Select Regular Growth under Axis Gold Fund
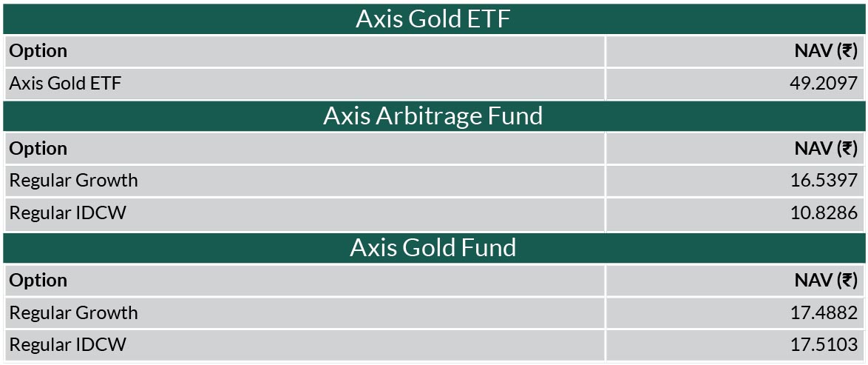This screenshot has height=365, width=868. pyautogui.click(x=74, y=313)
